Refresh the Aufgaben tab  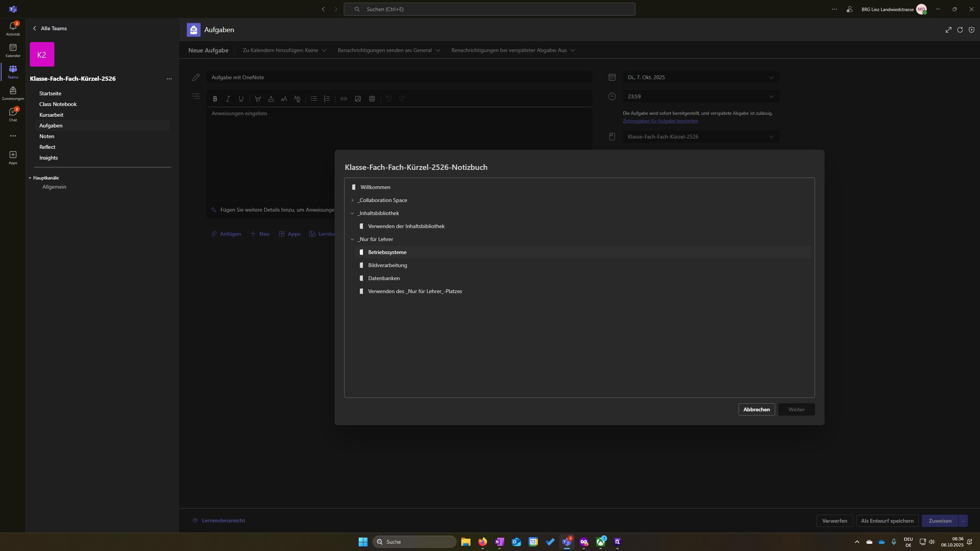point(960,30)
